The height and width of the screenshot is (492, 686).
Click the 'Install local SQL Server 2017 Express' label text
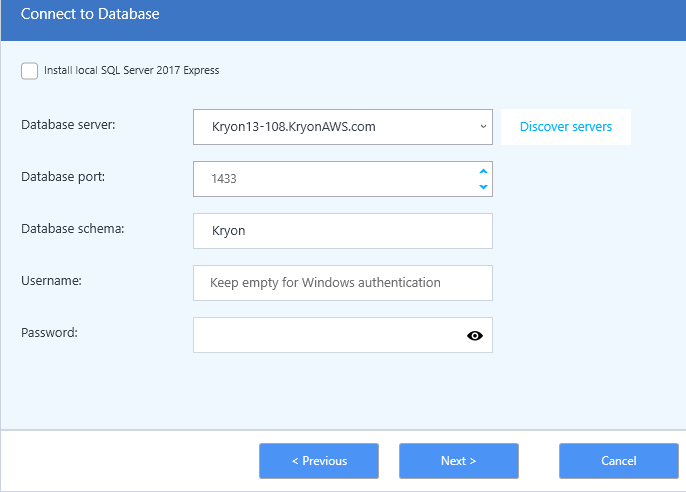point(131,70)
